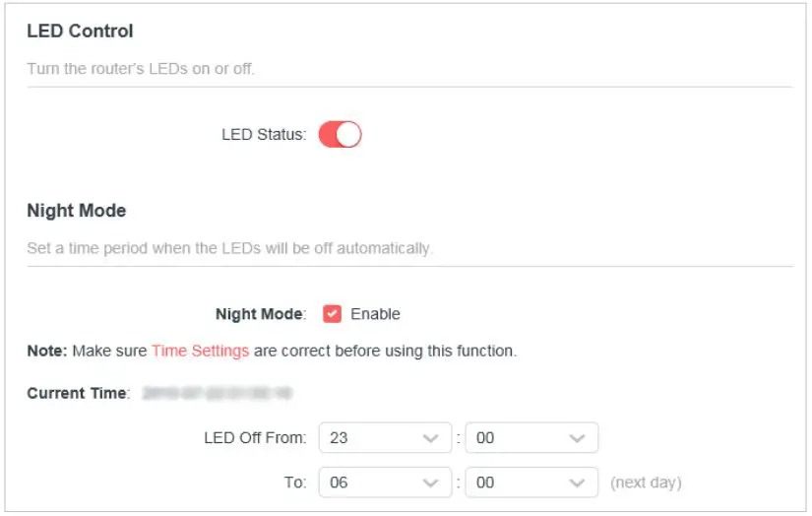Click the LED Off From hour chevron arrow
812x516 pixels.
click(429, 438)
